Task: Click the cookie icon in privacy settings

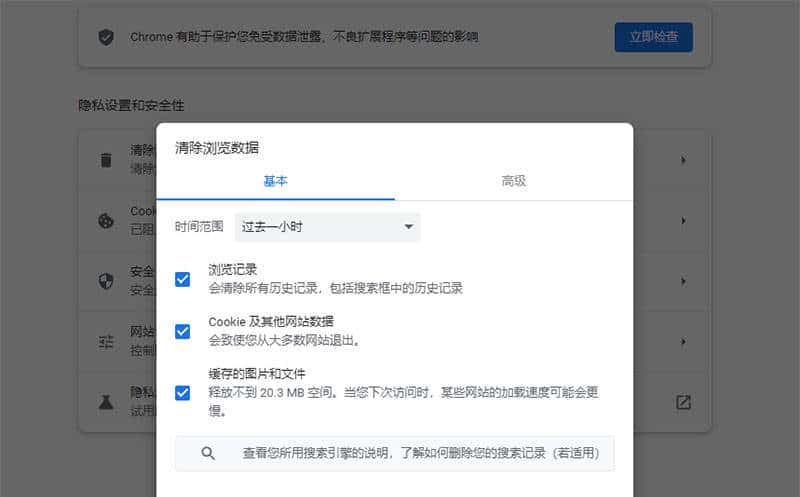Action: click(106, 221)
